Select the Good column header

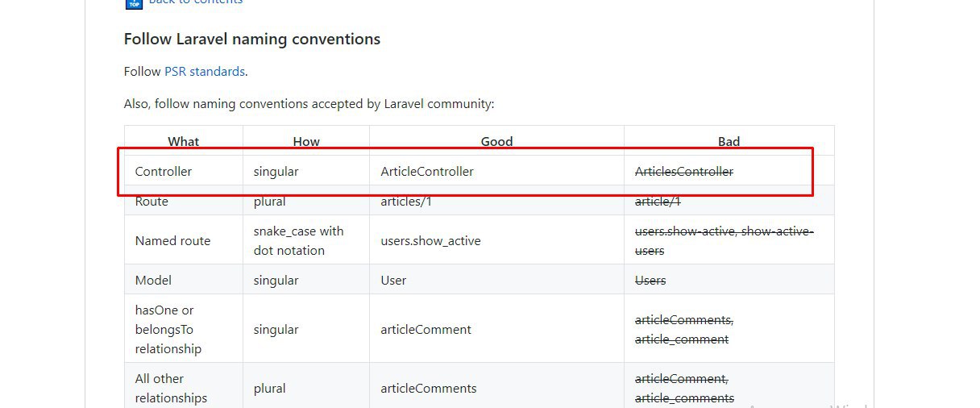tap(497, 141)
